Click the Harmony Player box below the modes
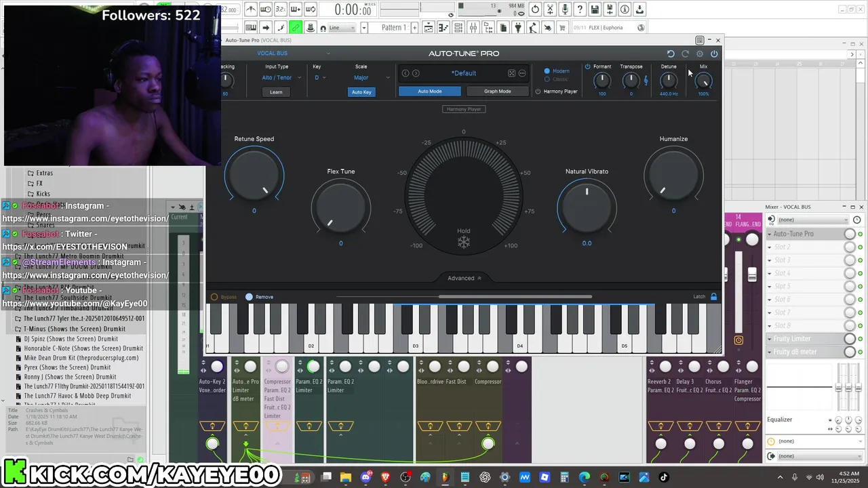 click(x=464, y=109)
